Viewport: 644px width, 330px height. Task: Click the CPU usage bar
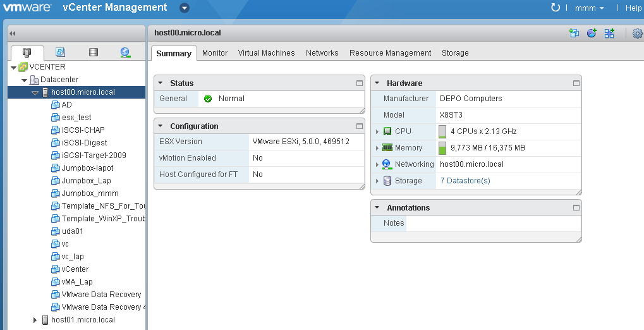pos(442,131)
